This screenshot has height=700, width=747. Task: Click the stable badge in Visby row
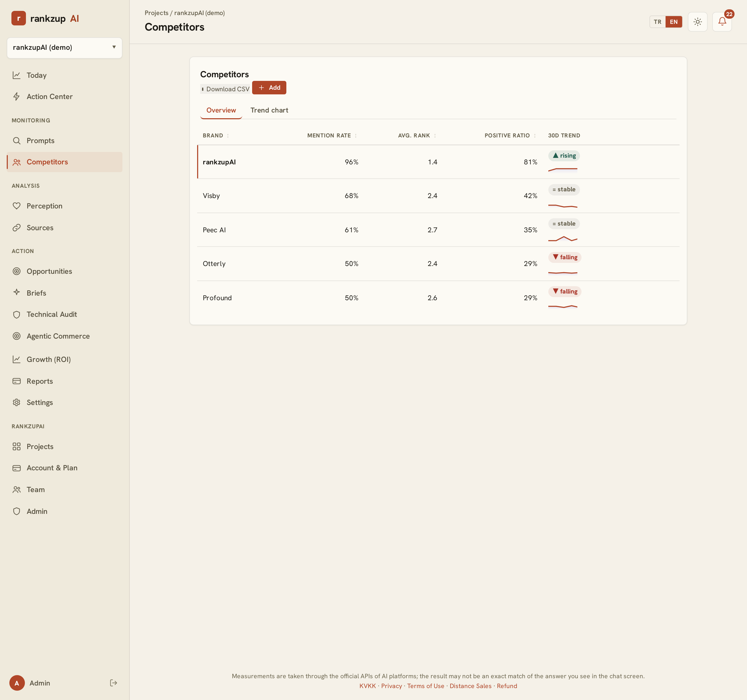564,190
